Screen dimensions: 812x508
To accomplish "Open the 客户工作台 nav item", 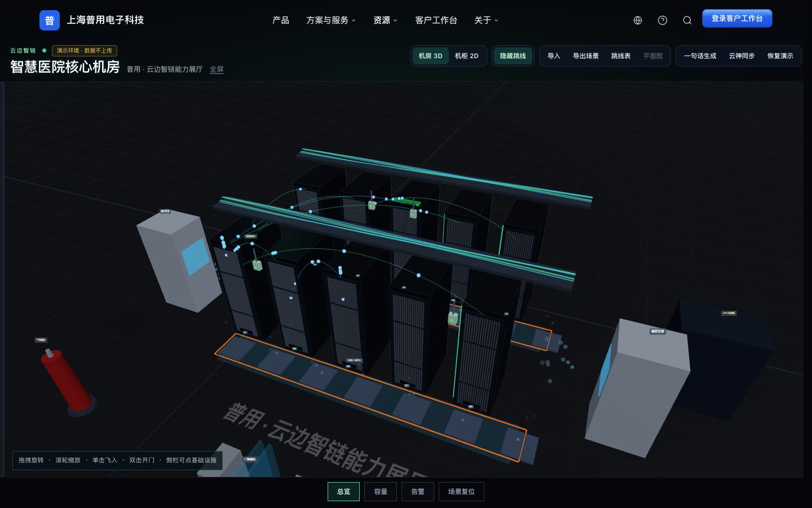I will [x=436, y=20].
